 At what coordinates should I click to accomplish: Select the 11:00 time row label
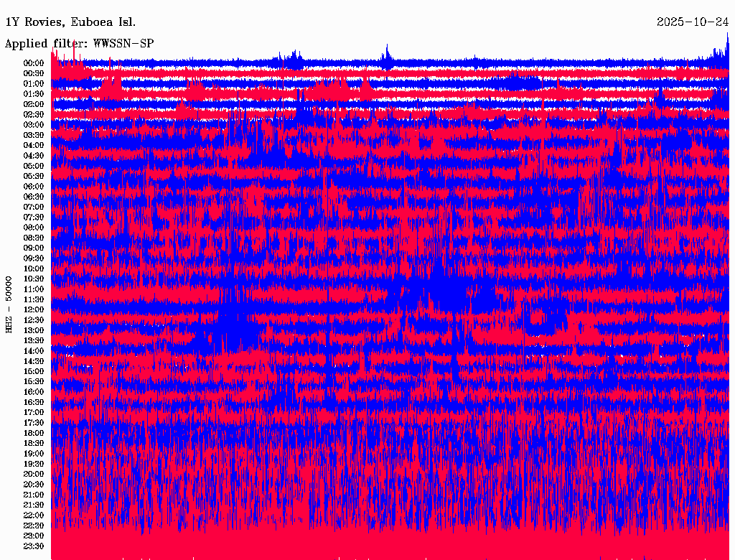[34, 289]
